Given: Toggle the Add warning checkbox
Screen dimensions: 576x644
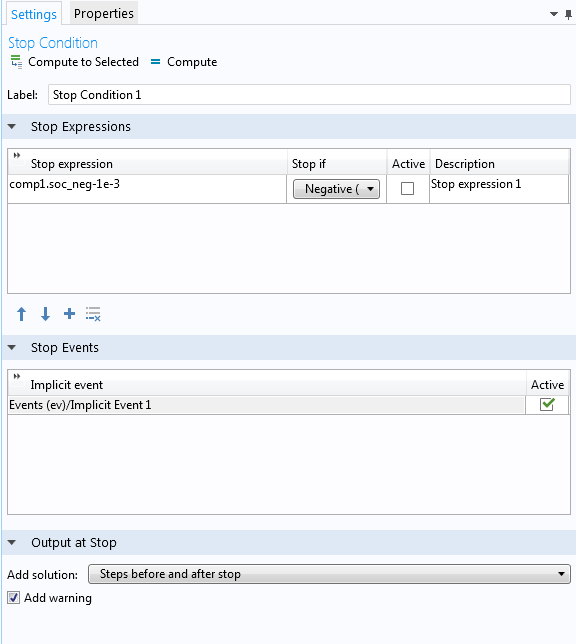Looking at the screenshot, I should (x=14, y=598).
